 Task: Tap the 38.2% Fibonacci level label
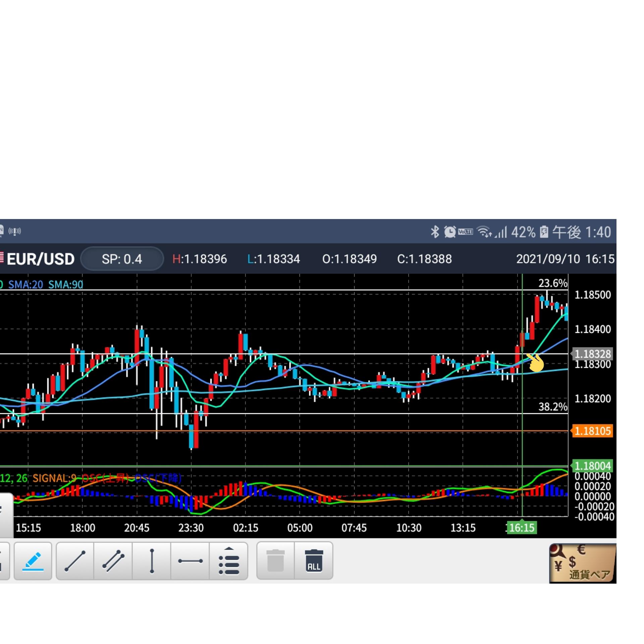click(553, 407)
